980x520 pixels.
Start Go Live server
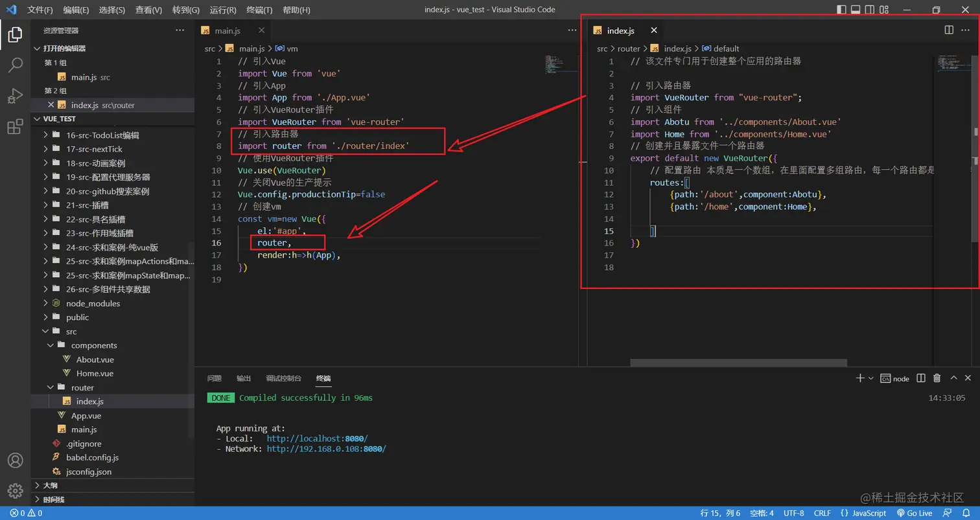click(914, 513)
